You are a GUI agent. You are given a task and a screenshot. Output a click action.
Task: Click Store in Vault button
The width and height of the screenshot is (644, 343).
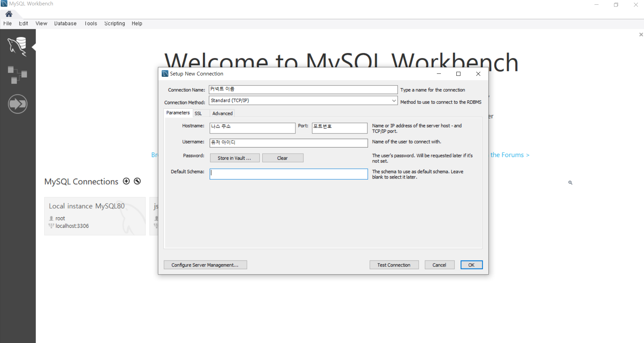(x=235, y=158)
